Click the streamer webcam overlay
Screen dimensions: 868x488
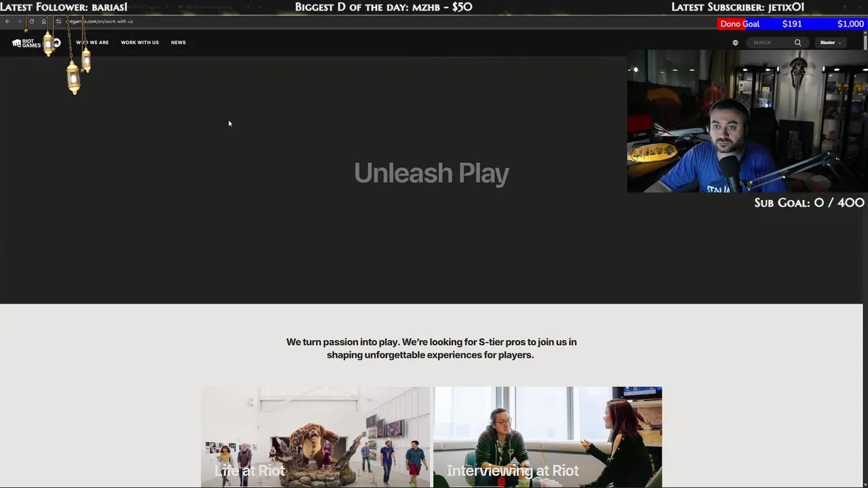(747, 121)
